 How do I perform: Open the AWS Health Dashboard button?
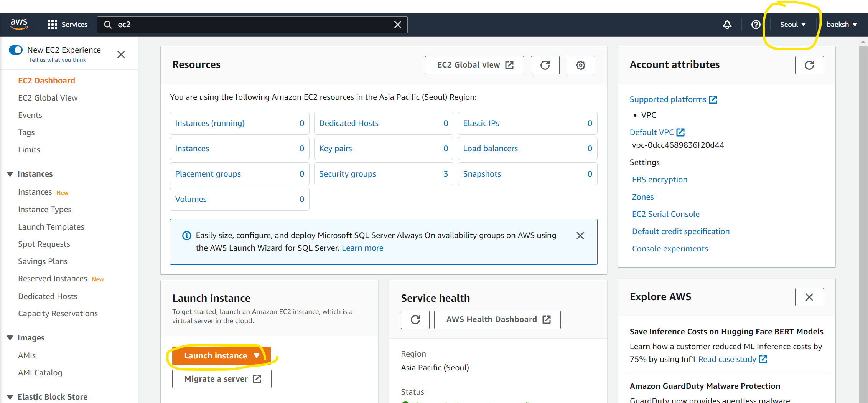click(x=497, y=320)
